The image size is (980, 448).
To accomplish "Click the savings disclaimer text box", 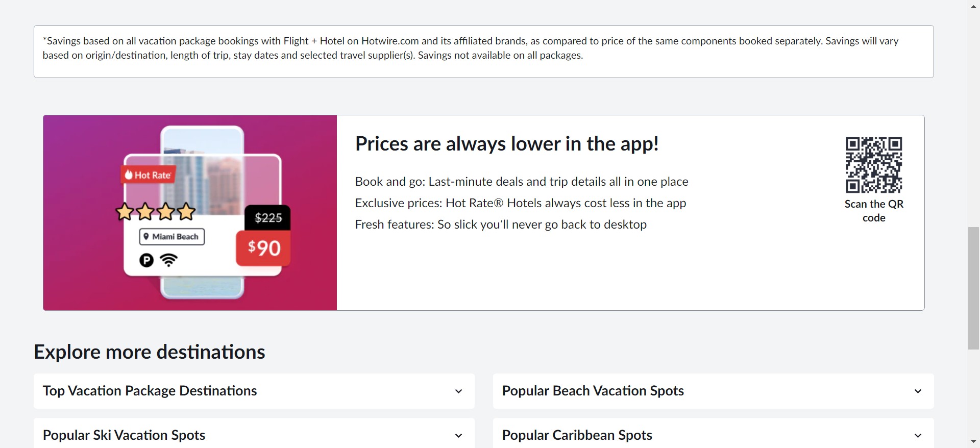I will pos(483,52).
